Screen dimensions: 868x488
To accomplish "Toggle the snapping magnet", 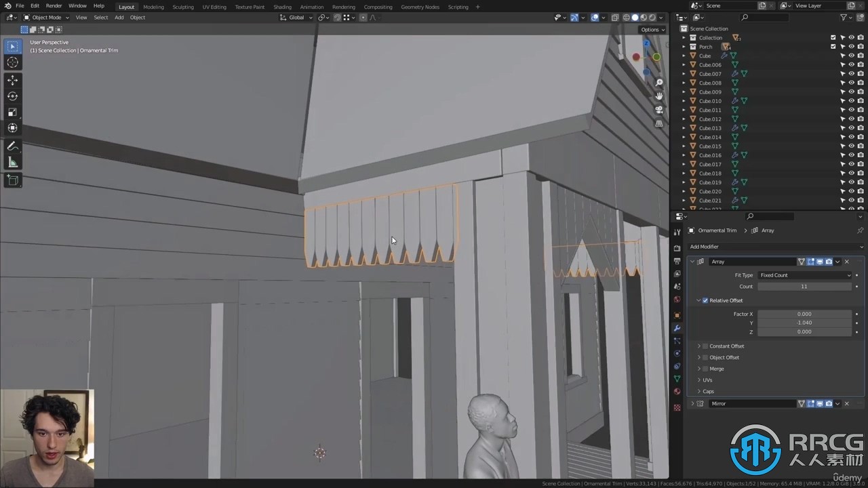I will [337, 17].
